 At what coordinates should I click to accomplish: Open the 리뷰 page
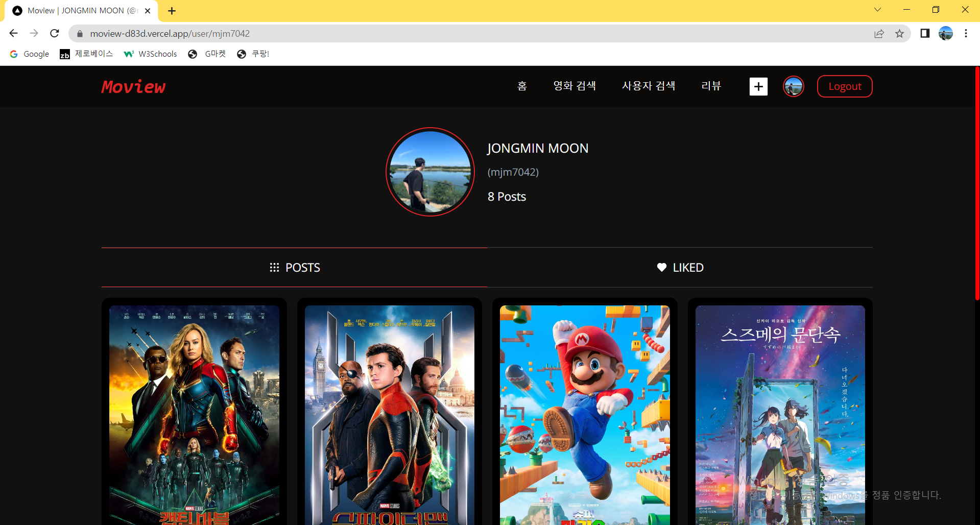click(711, 86)
